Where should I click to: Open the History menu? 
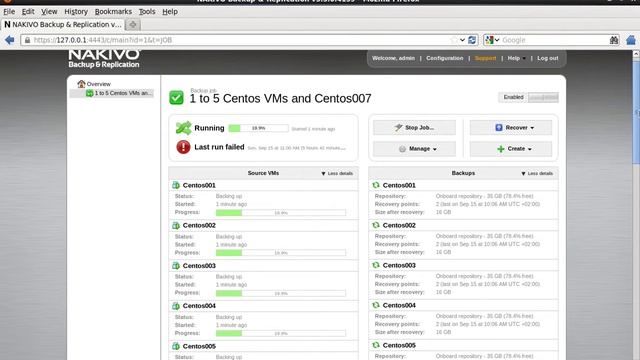point(76,12)
